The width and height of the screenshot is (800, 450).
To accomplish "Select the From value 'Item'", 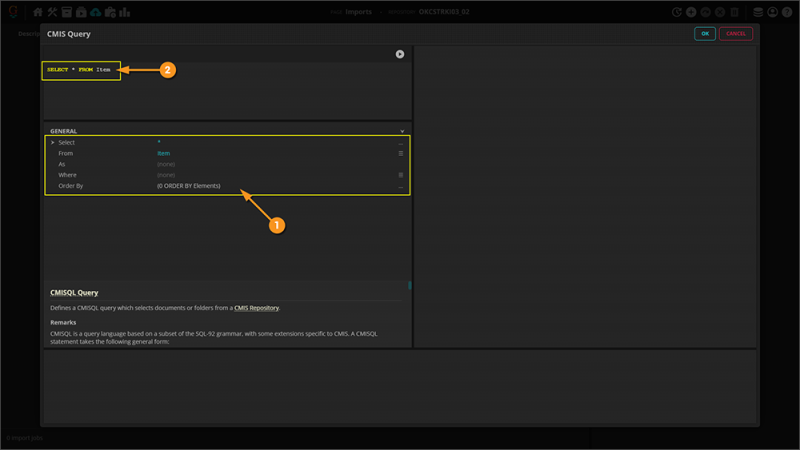I will pos(163,153).
